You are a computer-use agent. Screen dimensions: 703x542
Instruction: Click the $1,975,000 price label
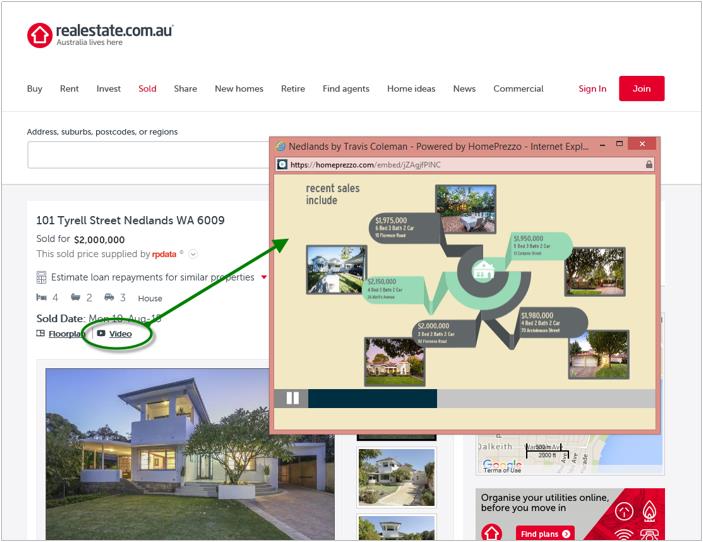pyautogui.click(x=391, y=220)
